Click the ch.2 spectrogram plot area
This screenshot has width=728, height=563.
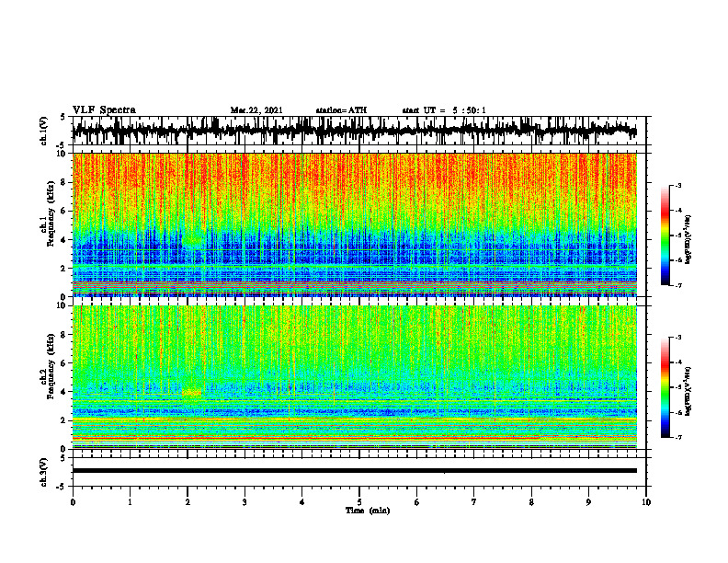click(x=355, y=377)
